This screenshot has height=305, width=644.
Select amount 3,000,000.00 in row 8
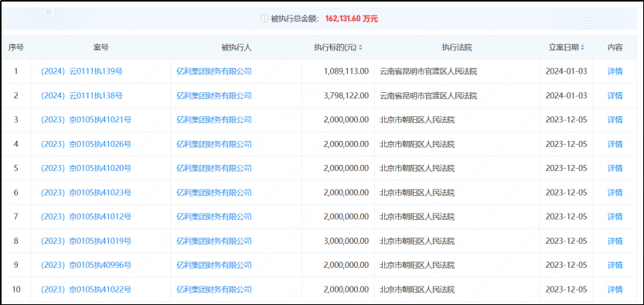point(346,241)
